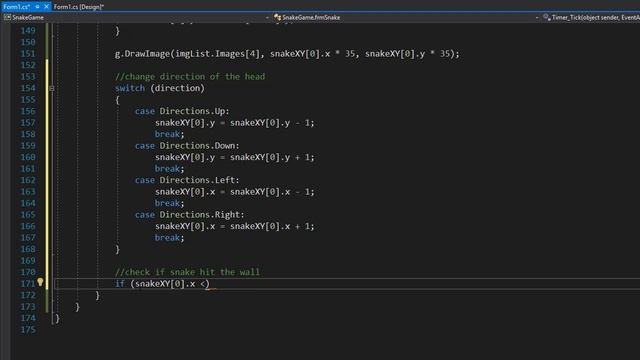Open the Timer_Tick member dropdown
Image resolution: width=640 pixels, height=360 pixels.
595,18
